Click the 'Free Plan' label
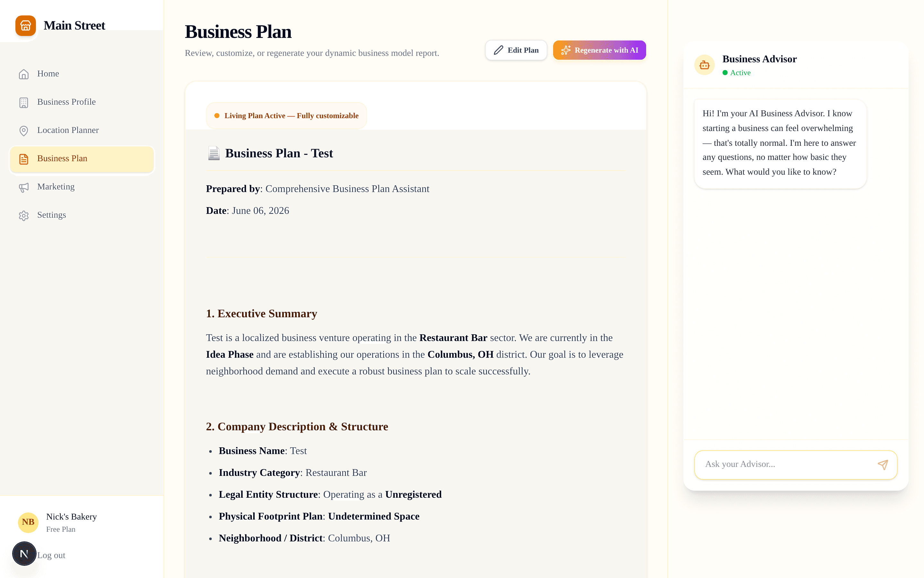This screenshot has width=924, height=578. 61,530
